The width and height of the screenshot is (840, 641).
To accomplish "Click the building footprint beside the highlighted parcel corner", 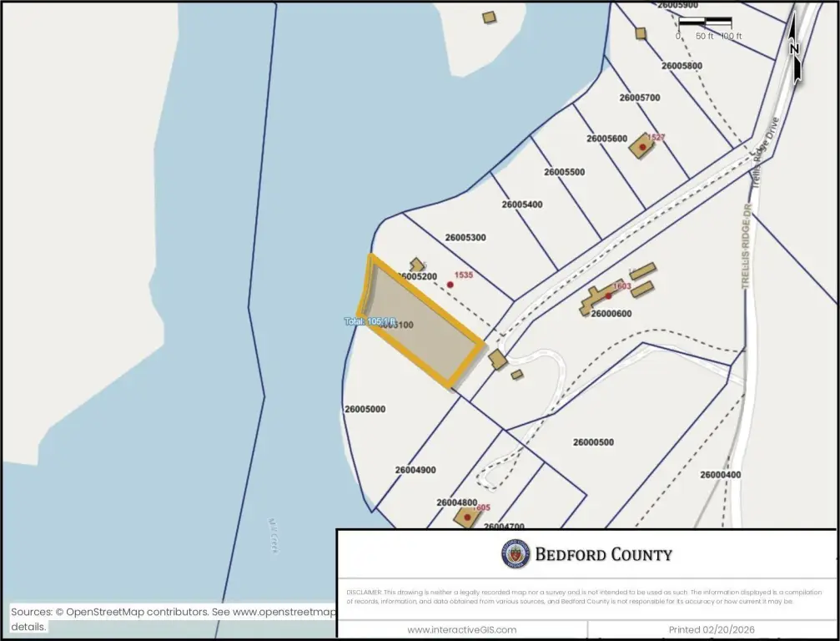I will (497, 359).
